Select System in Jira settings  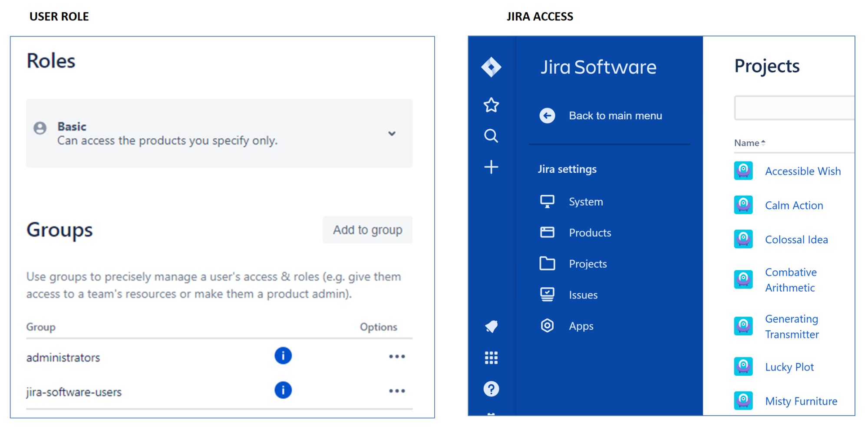[x=586, y=202]
